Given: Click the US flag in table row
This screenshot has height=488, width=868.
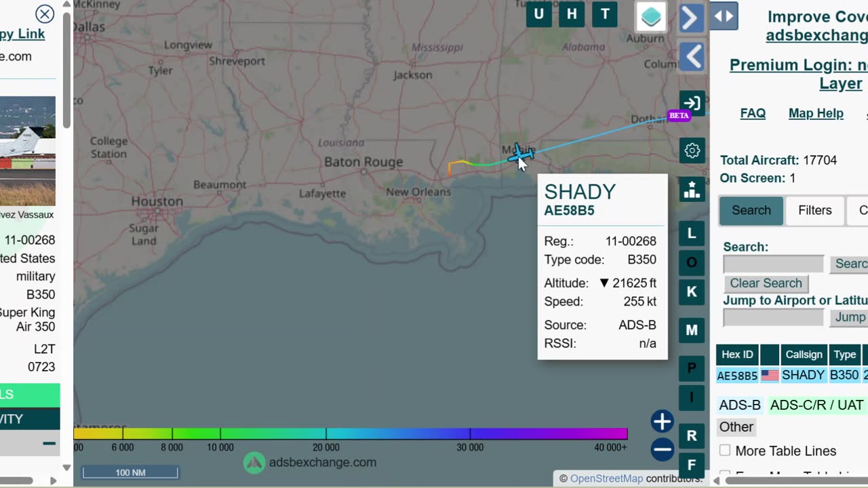Looking at the screenshot, I should 770,375.
